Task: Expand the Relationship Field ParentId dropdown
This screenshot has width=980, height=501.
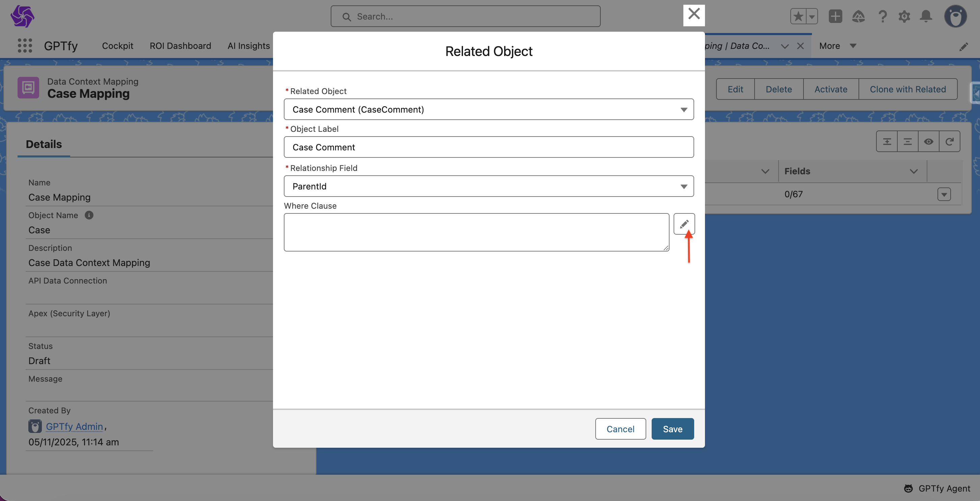Action: [488, 186]
